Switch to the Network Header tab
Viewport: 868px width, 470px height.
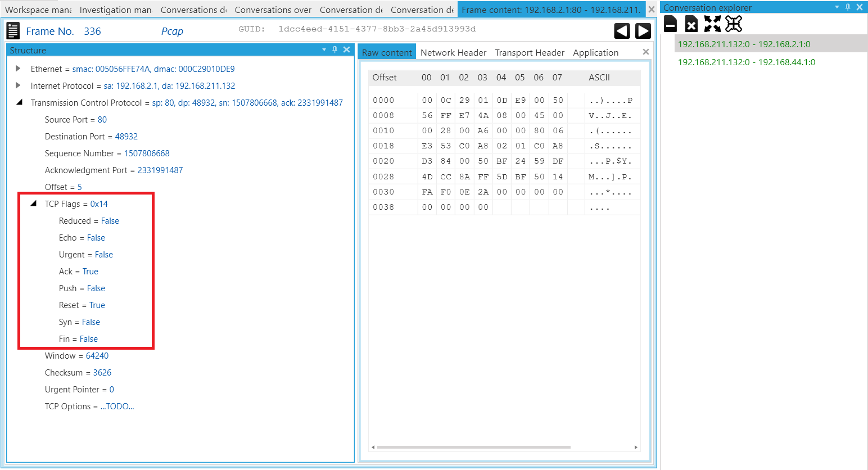click(x=453, y=52)
